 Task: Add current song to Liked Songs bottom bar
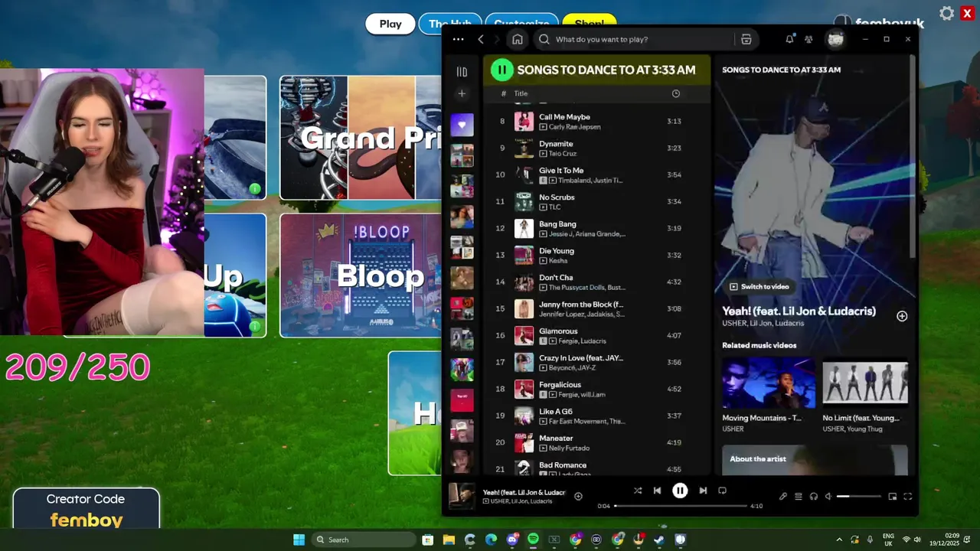578,497
